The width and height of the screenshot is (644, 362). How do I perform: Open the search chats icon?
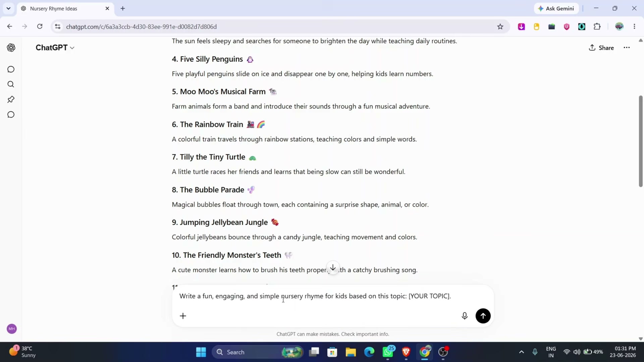click(11, 84)
